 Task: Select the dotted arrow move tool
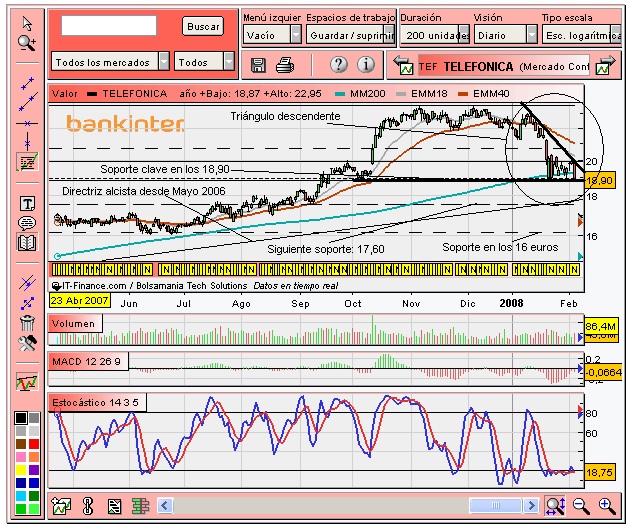click(27, 303)
